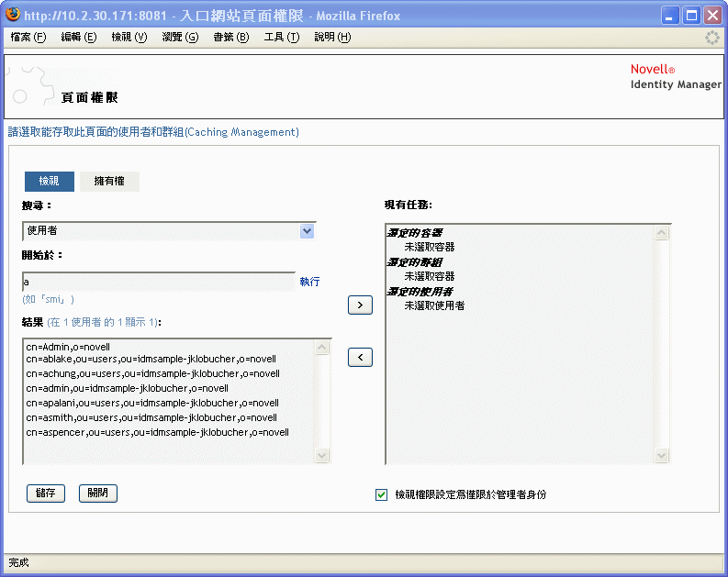Maximize the Firefox window
The image size is (728, 577).
[x=691, y=16]
